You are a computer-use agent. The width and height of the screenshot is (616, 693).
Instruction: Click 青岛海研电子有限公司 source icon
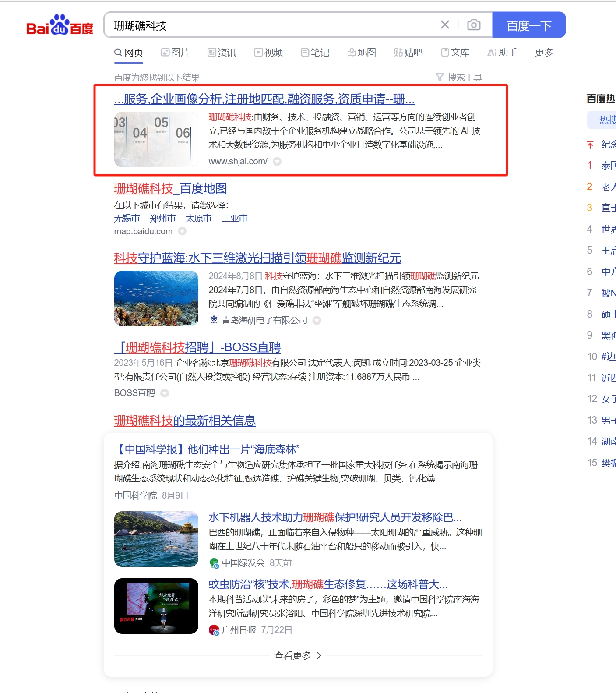tap(214, 320)
